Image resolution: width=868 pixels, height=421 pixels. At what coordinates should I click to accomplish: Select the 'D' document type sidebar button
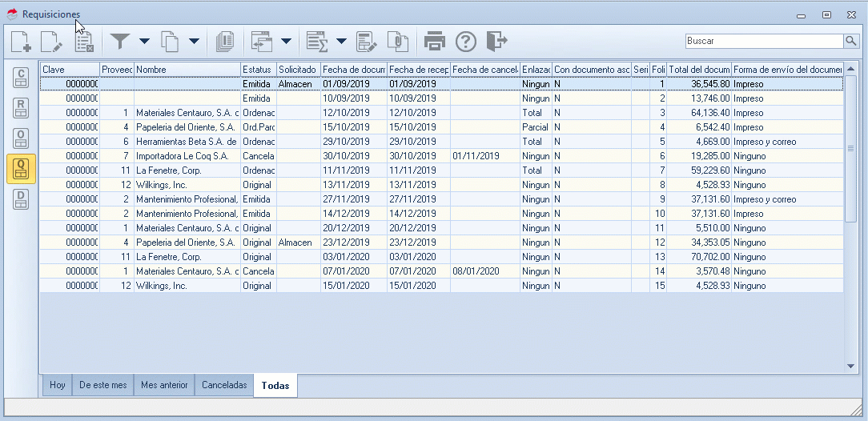(x=22, y=200)
